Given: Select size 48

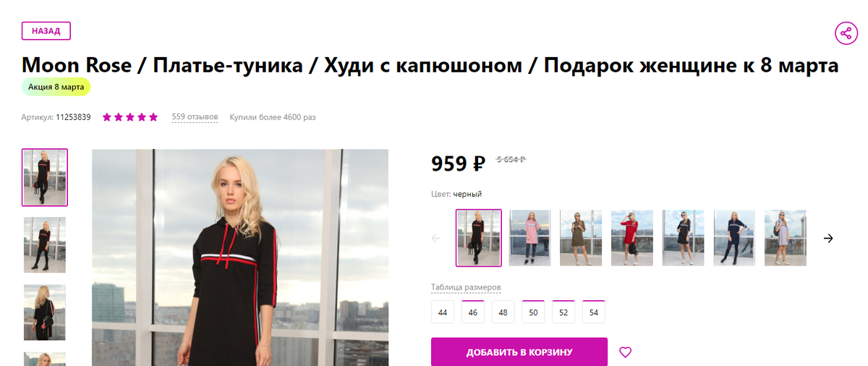Looking at the screenshot, I should [x=503, y=312].
